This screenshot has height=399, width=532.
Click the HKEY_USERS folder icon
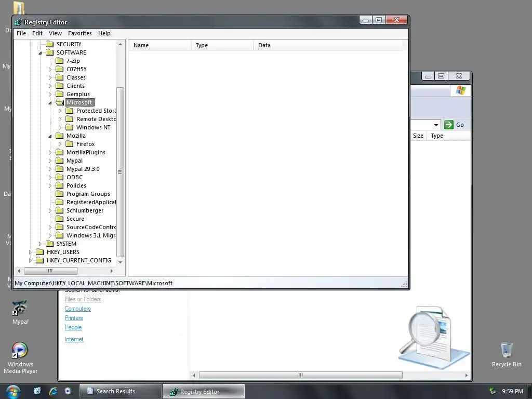click(40, 252)
